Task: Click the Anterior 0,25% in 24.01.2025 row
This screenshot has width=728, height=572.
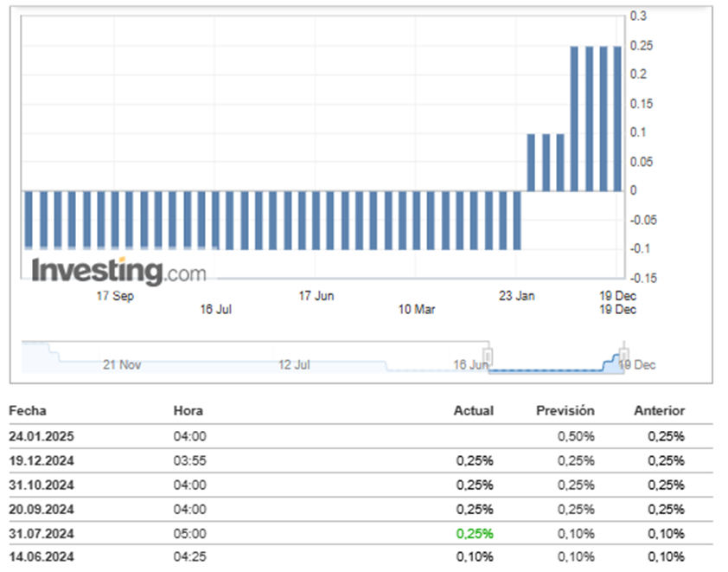Action: pos(666,436)
